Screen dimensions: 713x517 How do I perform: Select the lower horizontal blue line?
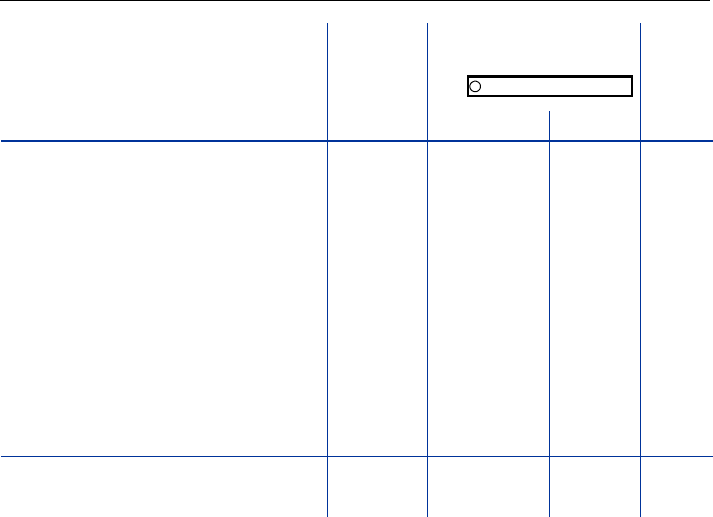pyautogui.click(x=356, y=456)
